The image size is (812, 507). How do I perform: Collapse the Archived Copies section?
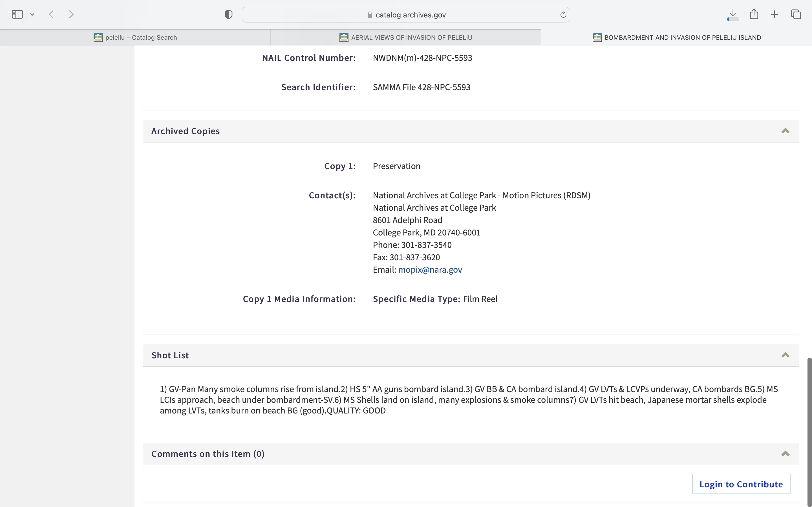(785, 131)
